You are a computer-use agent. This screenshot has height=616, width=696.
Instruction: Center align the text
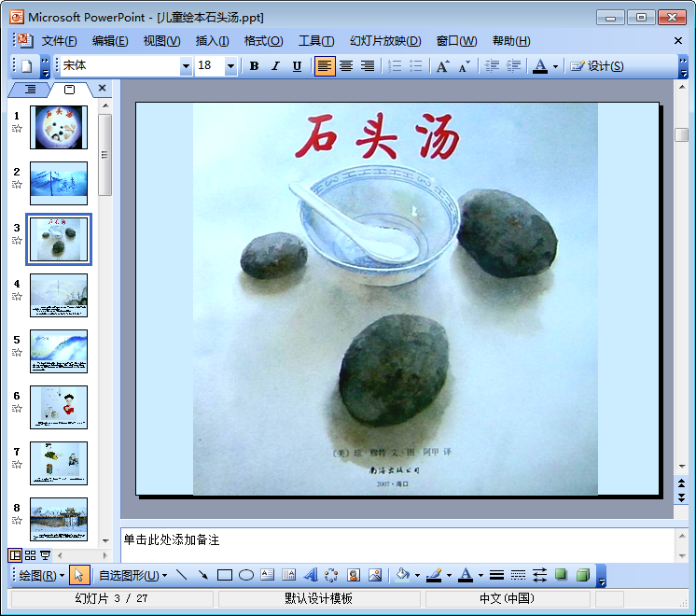point(346,66)
